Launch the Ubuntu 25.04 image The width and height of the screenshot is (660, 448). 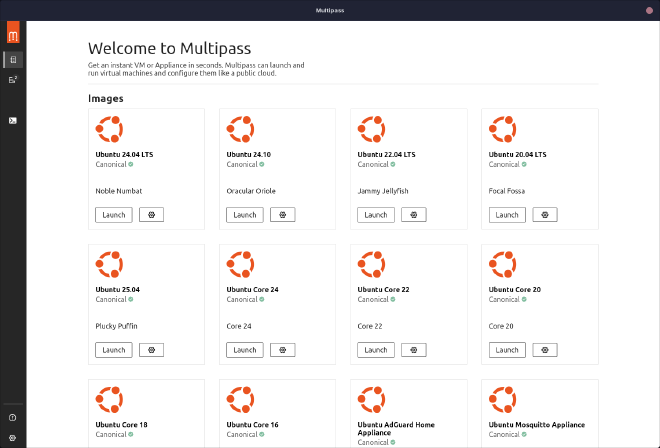click(114, 350)
